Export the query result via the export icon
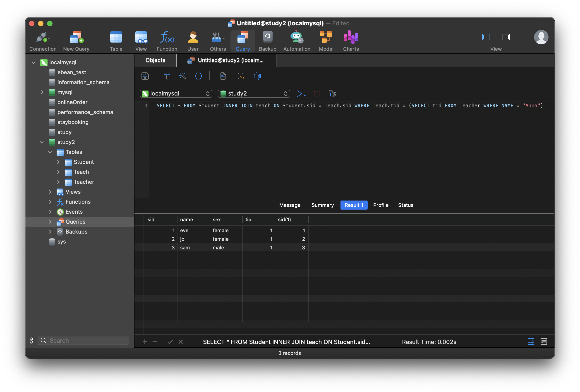 coord(241,76)
